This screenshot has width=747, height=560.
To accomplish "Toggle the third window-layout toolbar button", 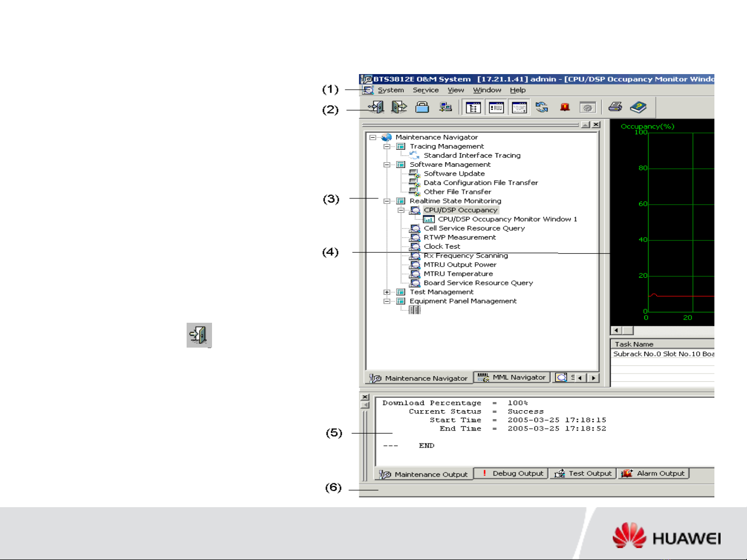I will point(519,108).
